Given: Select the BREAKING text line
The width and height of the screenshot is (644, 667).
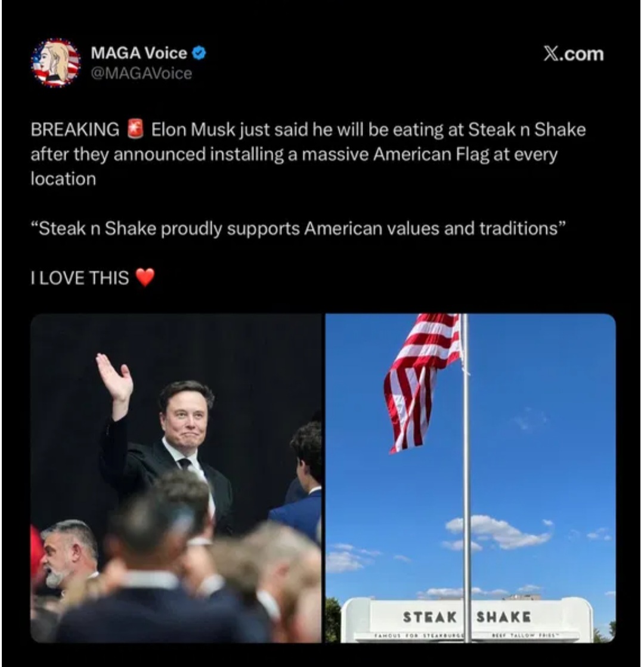Looking at the screenshot, I should click(x=308, y=129).
